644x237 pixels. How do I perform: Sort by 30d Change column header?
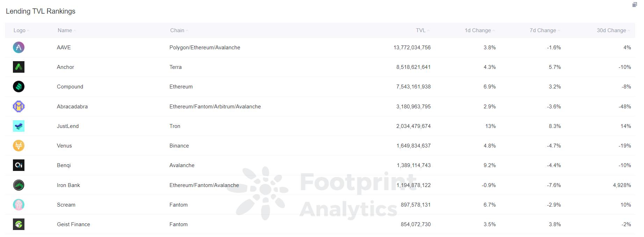pyautogui.click(x=611, y=30)
